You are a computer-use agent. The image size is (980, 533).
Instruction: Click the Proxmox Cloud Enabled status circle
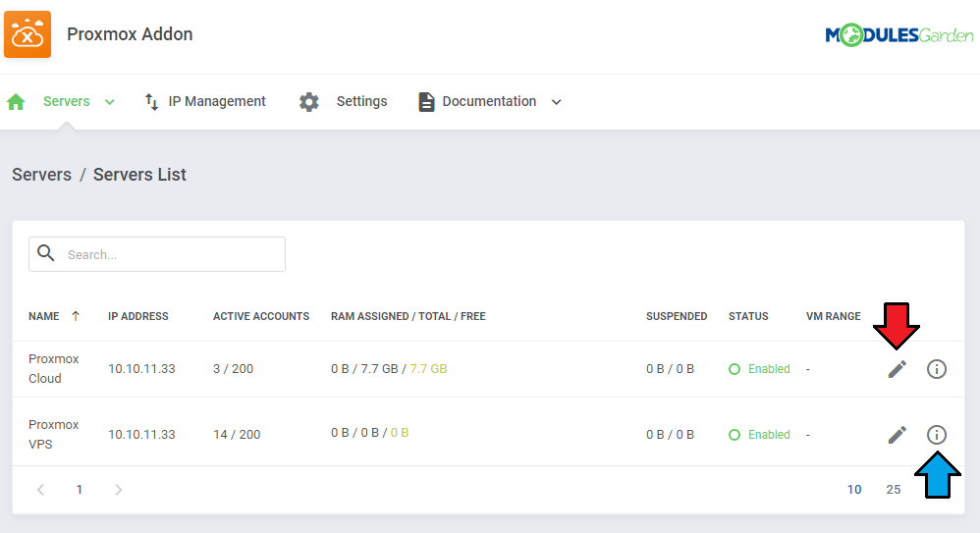[x=735, y=369]
